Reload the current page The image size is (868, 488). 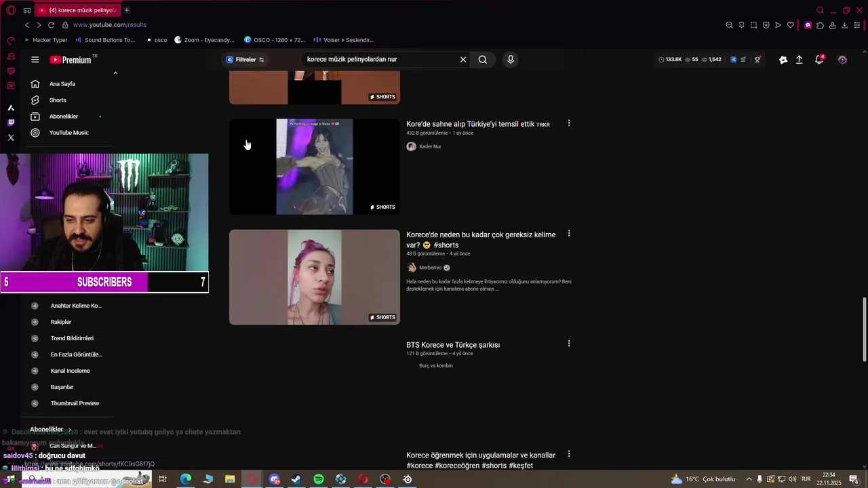tap(51, 25)
